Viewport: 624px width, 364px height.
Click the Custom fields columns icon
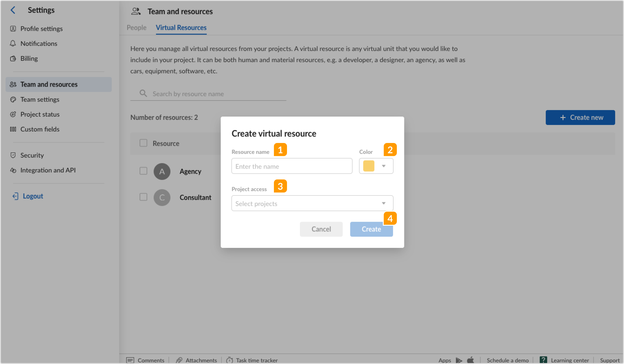coord(13,129)
